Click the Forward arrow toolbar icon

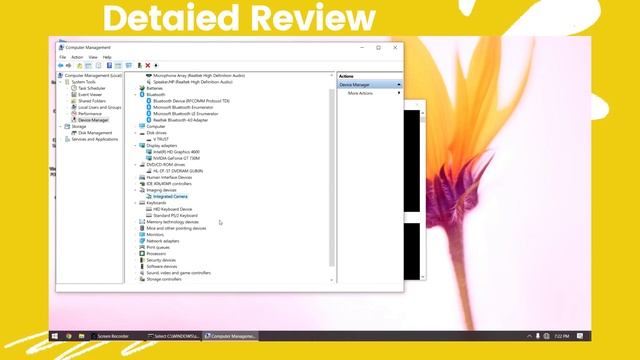coord(69,65)
